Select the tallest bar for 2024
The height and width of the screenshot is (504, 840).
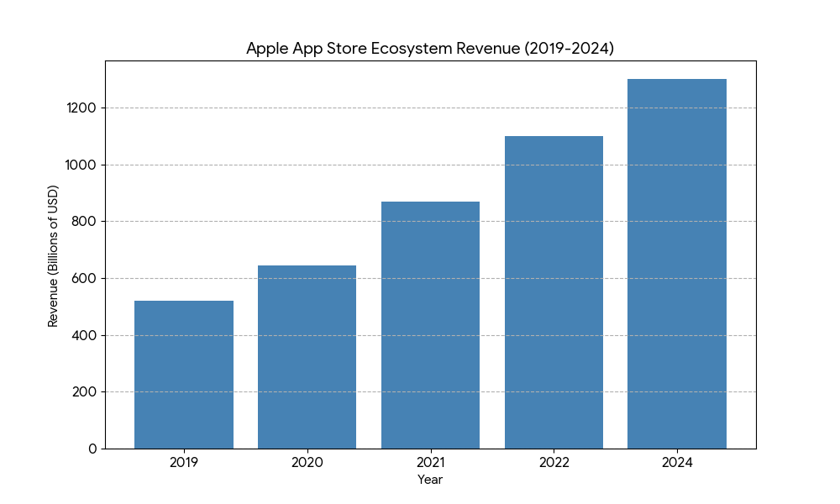(677, 264)
